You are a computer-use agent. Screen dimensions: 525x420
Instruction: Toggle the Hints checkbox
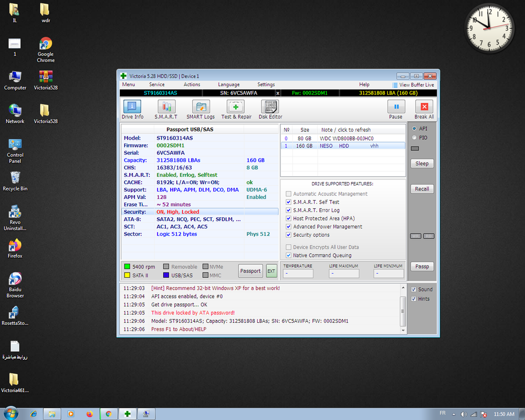(x=414, y=299)
